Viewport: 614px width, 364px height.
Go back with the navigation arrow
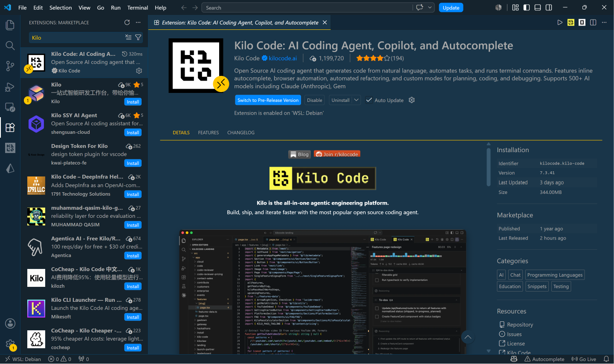[x=184, y=8]
